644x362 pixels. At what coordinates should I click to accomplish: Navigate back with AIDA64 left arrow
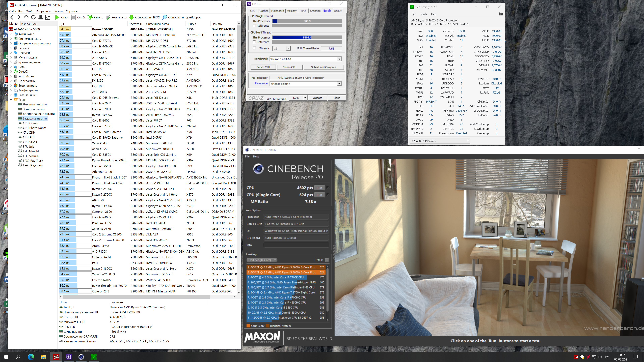click(x=12, y=17)
